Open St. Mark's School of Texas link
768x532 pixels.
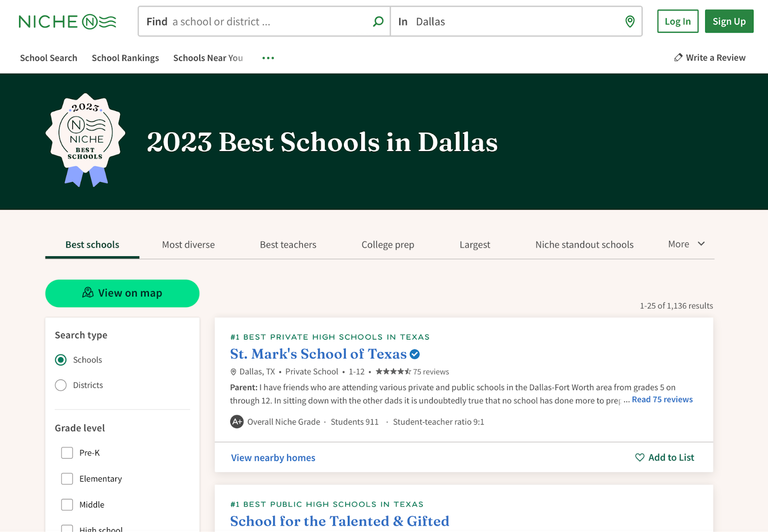point(318,354)
